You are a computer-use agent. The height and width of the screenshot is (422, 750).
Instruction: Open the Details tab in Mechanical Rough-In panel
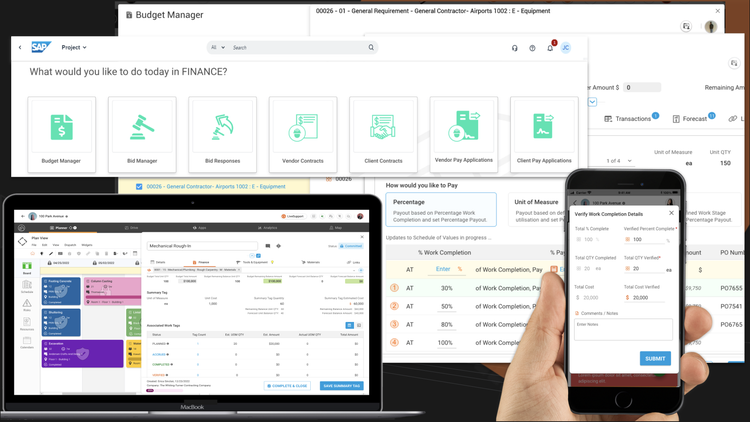click(x=158, y=262)
